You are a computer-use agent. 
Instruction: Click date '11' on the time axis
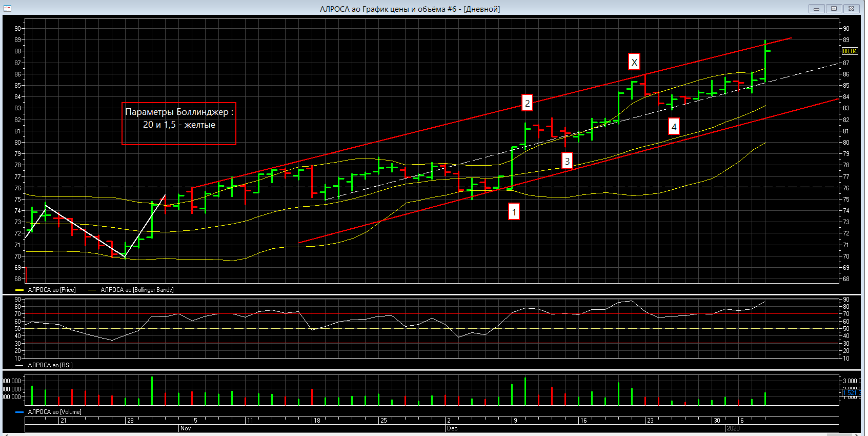point(250,421)
